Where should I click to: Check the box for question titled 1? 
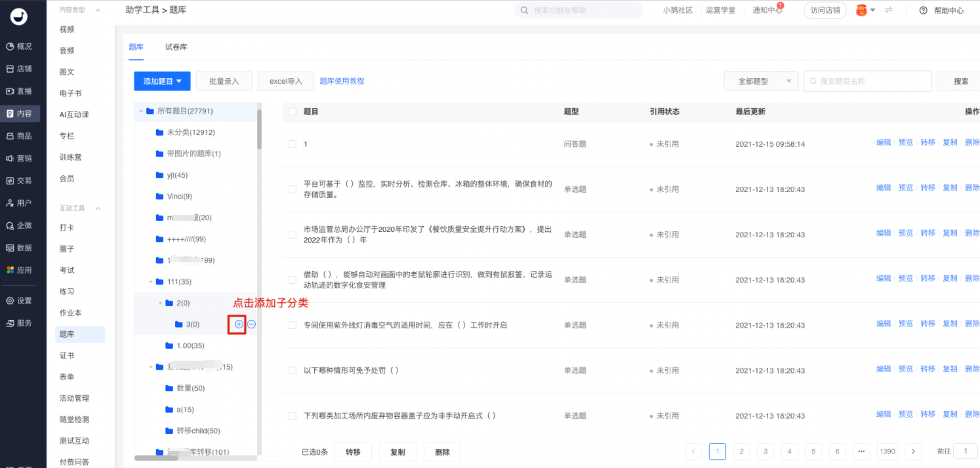point(293,144)
